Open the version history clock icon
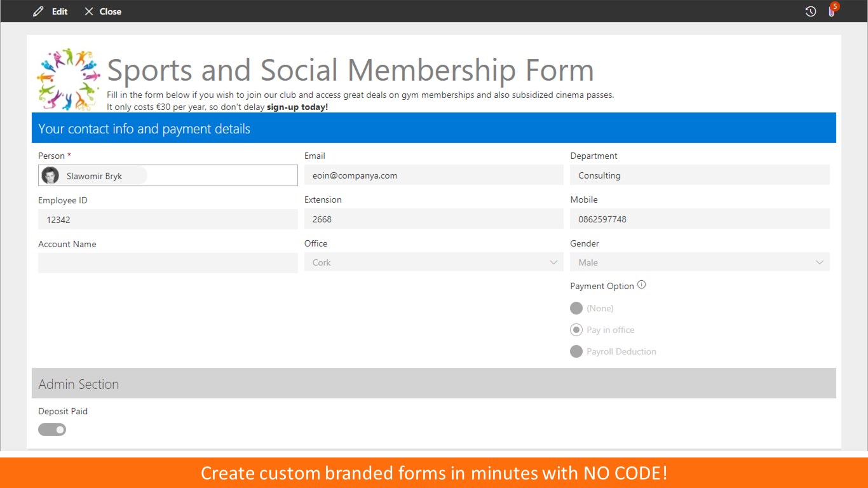Screen dimensions: 868x488 (810, 11)
